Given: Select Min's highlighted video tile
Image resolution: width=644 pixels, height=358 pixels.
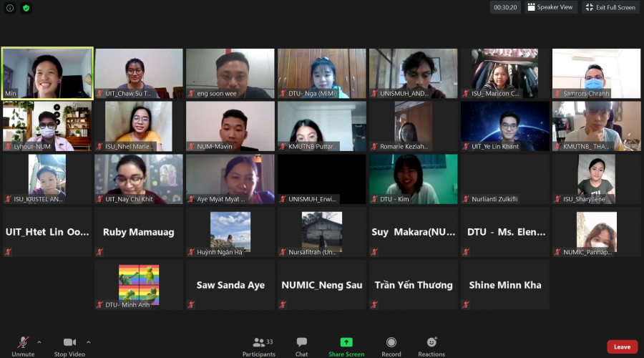Looking at the screenshot, I should (x=47, y=73).
